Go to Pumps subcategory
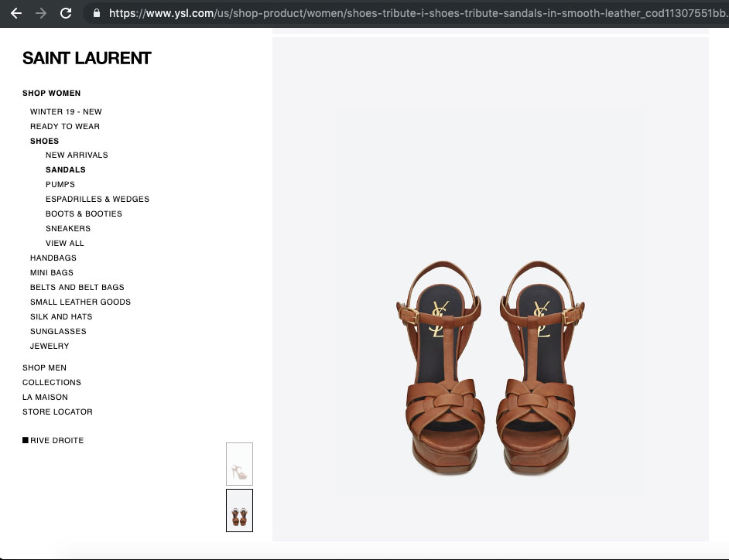This screenshot has height=560, width=729. [x=60, y=185]
